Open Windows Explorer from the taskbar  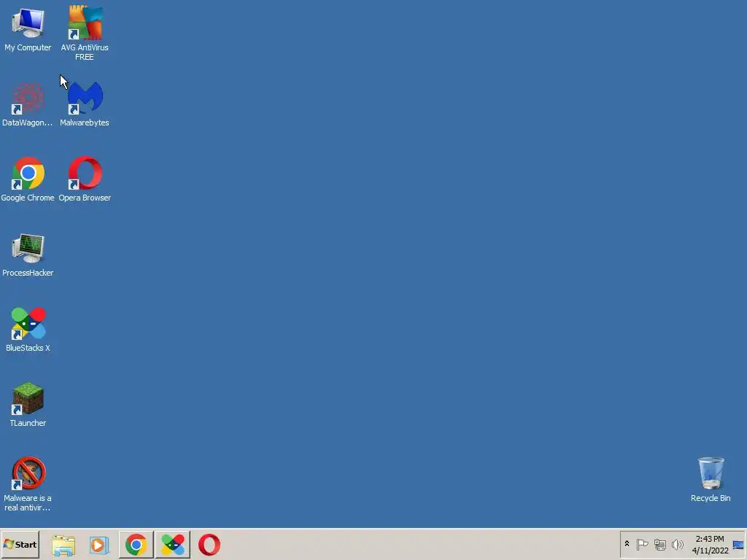pyautogui.click(x=63, y=545)
